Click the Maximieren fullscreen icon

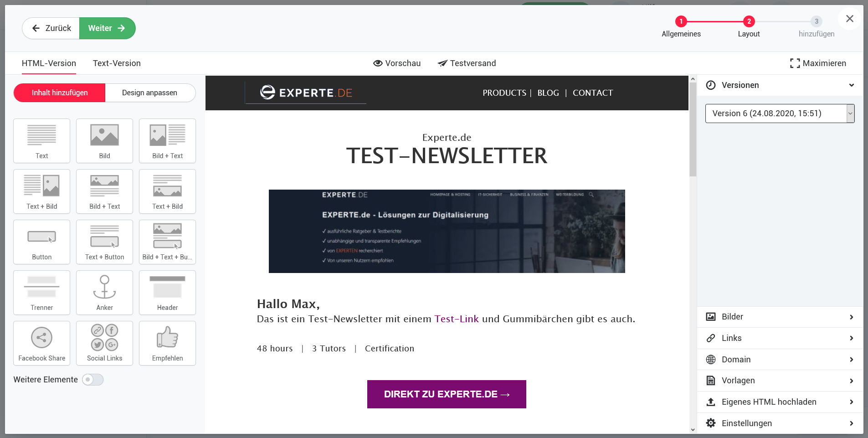[795, 63]
